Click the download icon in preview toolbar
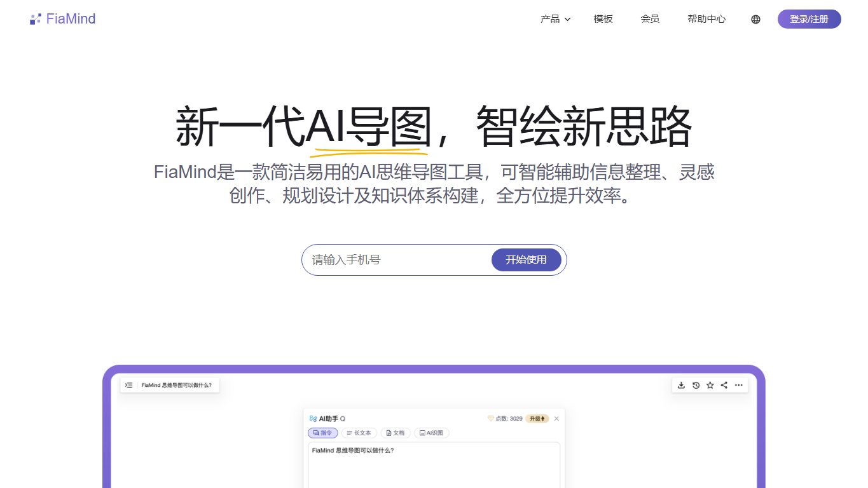 pos(681,385)
